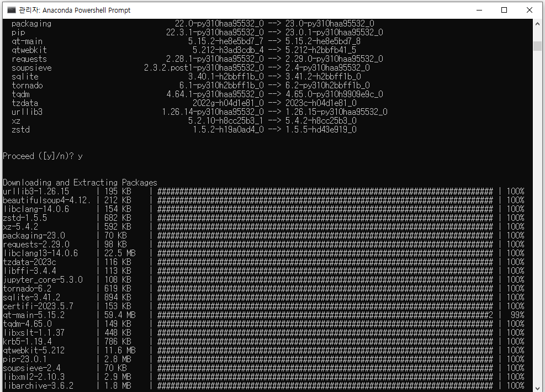Click the '894 KB' size of sqlite
Image resolution: width=545 pixels, height=392 pixels.
click(118, 298)
